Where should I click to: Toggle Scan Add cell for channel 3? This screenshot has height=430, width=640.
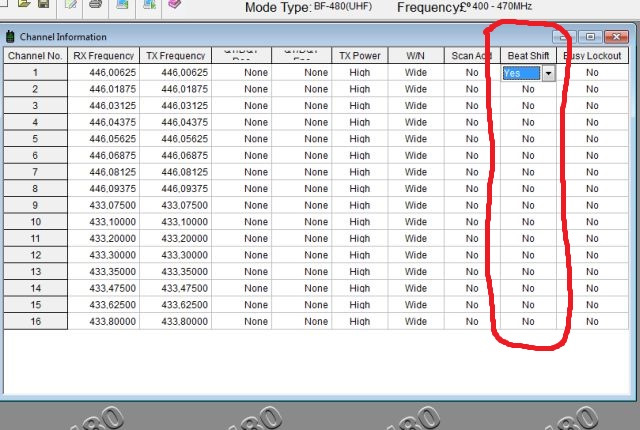[x=471, y=105]
